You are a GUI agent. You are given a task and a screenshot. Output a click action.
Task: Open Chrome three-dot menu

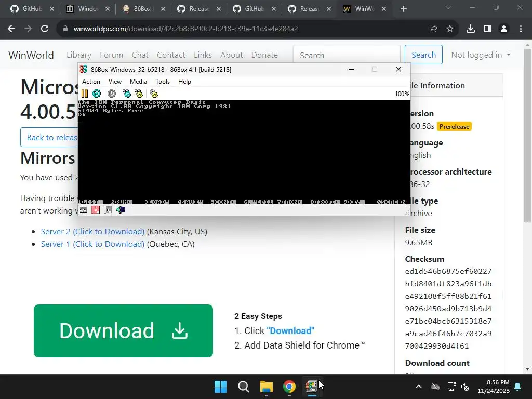(x=521, y=29)
